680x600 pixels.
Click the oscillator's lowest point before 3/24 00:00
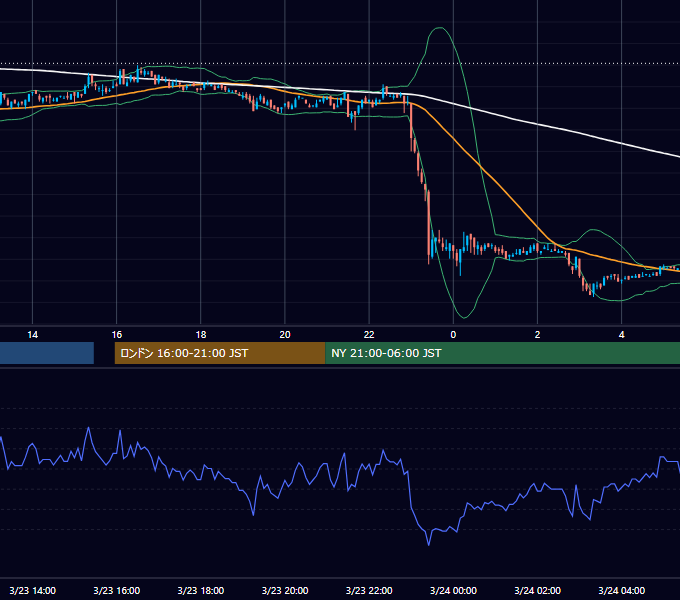click(x=428, y=545)
